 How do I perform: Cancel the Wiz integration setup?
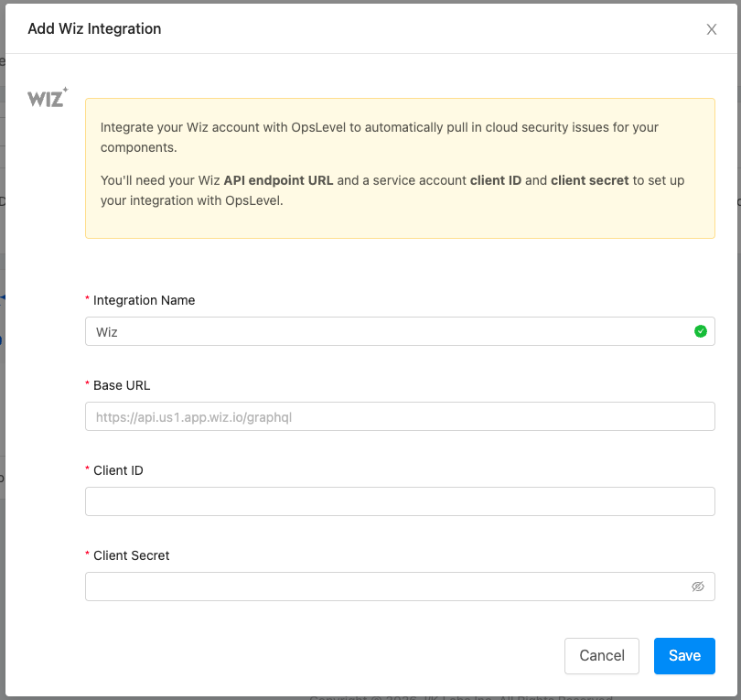coord(602,655)
